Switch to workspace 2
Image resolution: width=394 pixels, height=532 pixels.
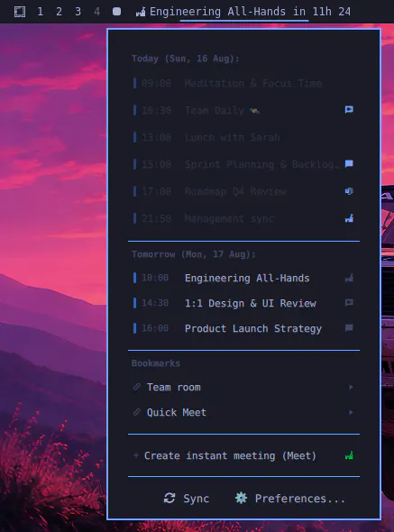59,12
